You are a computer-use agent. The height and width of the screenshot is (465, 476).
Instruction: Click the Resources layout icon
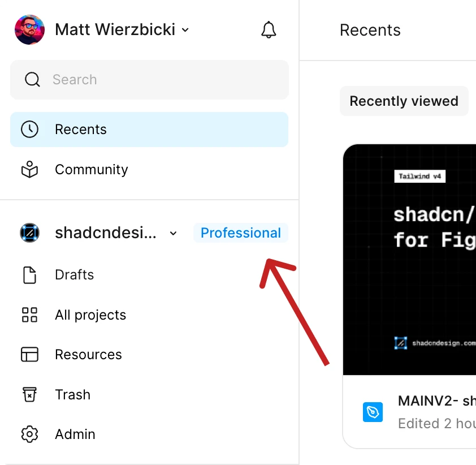point(30,355)
